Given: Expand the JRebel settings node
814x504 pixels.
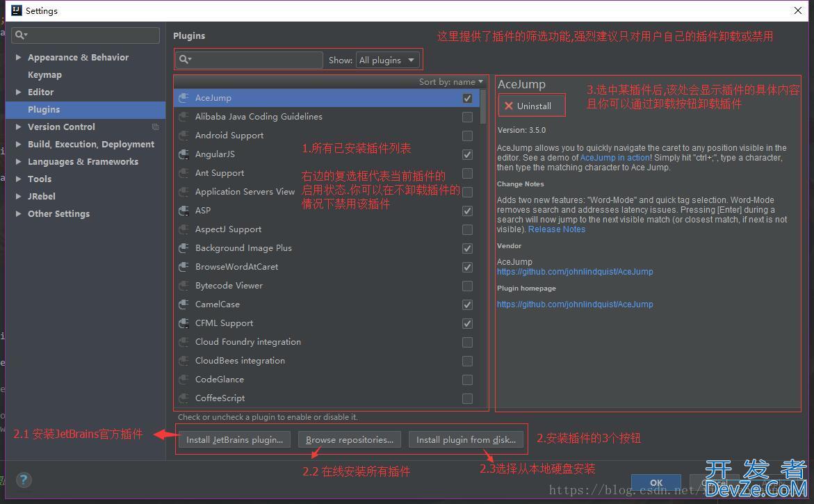Looking at the screenshot, I should coord(18,196).
